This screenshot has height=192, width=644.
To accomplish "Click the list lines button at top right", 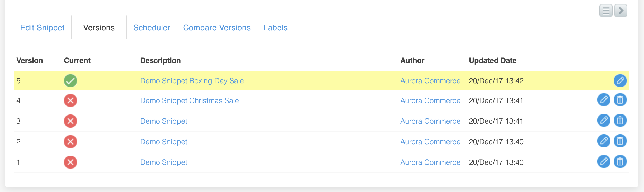I will (606, 11).
